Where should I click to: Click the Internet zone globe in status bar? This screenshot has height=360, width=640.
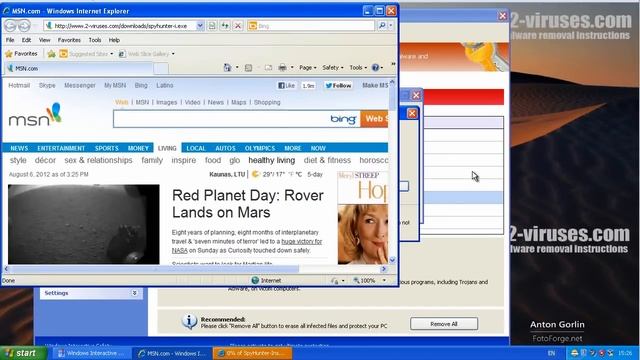click(255, 280)
